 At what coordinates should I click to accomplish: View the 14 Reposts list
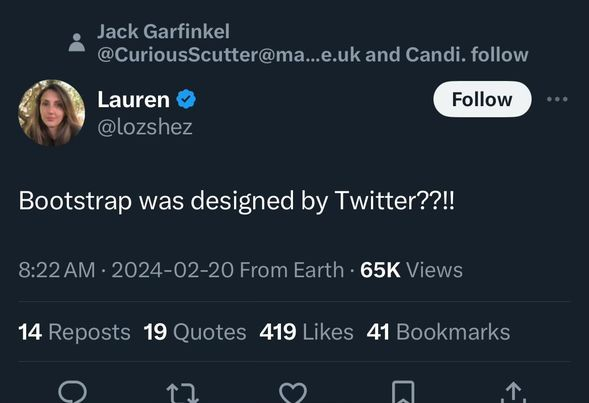tap(74, 332)
